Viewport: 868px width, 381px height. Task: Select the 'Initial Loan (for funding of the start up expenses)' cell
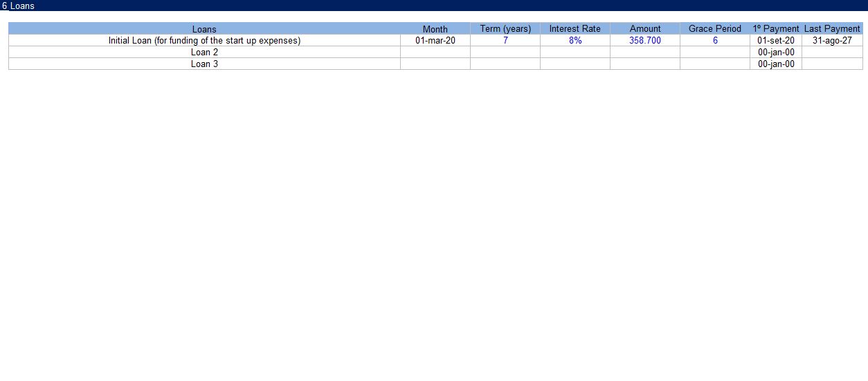(x=204, y=41)
